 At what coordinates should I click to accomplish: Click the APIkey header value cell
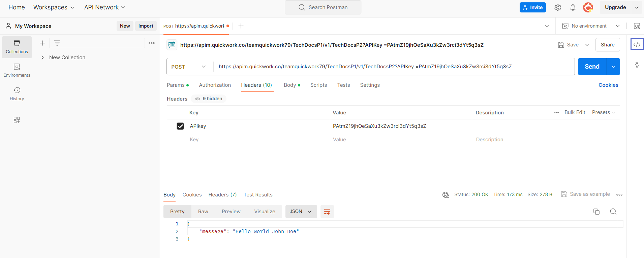[400, 126]
